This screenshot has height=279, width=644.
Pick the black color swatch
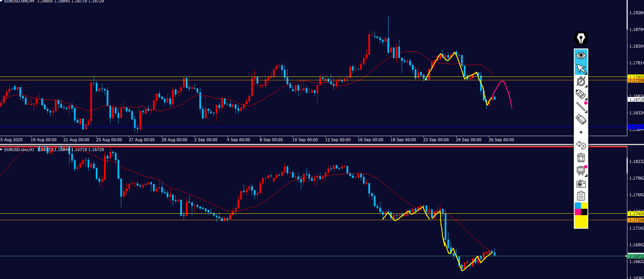point(584,212)
